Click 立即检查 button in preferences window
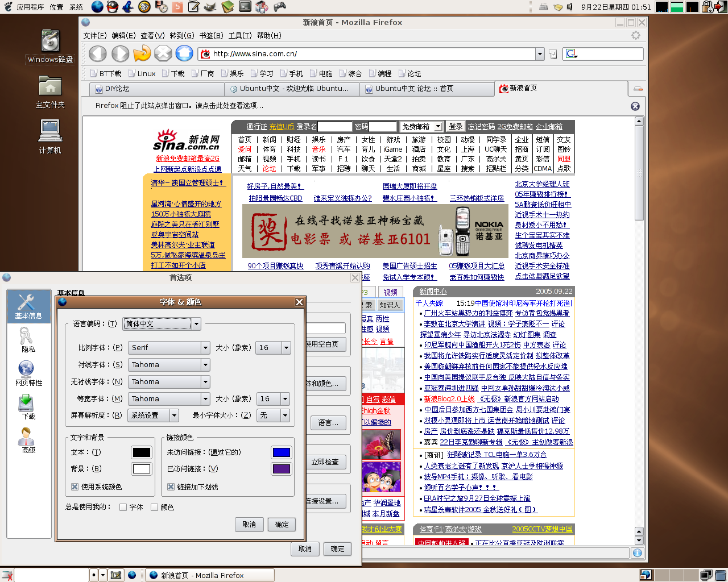Screen dimensions: 728x582 [326, 462]
